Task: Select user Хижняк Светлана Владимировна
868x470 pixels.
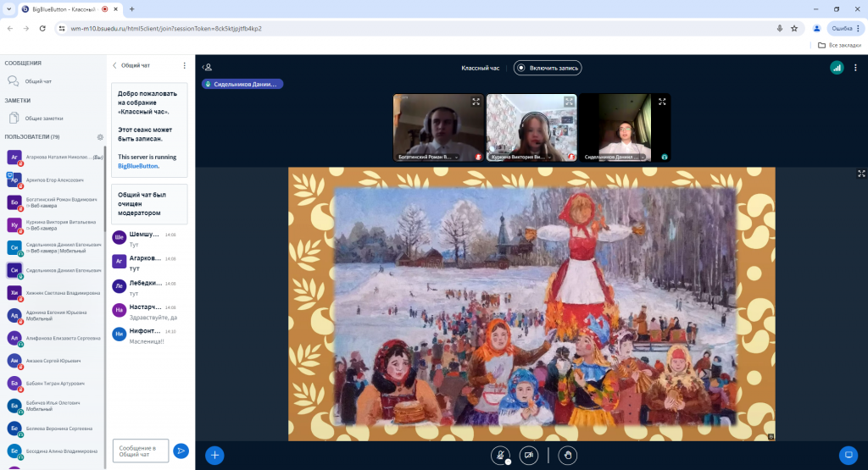Action: 53,292
